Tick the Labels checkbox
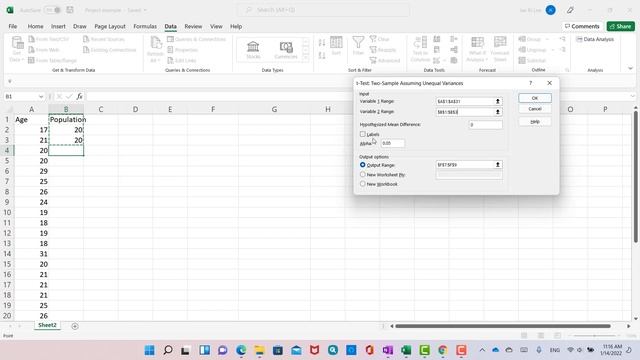The image size is (640, 360). pyautogui.click(x=362, y=134)
